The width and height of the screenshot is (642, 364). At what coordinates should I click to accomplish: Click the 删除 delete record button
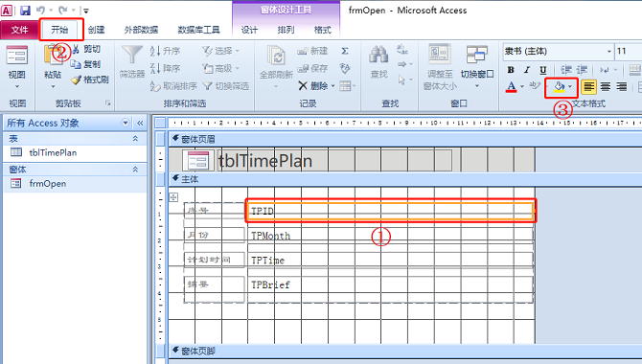point(317,85)
